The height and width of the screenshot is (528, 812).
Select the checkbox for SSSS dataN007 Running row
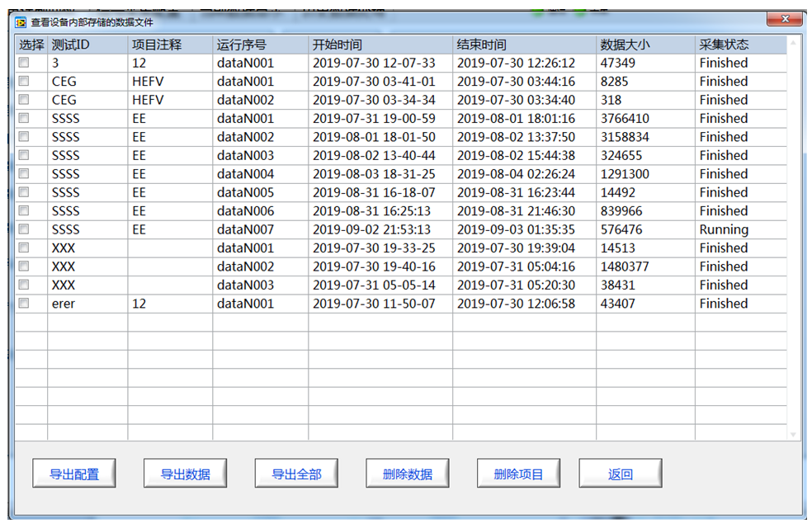(24, 229)
